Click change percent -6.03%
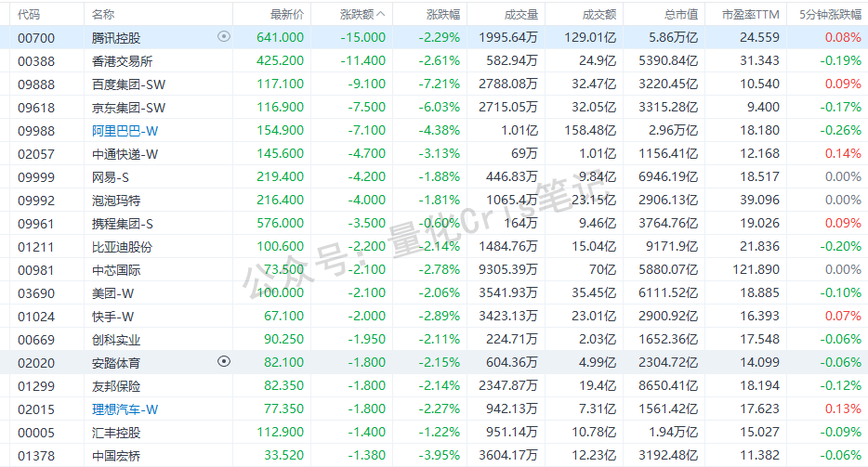This screenshot has height=467, width=868. (439, 107)
